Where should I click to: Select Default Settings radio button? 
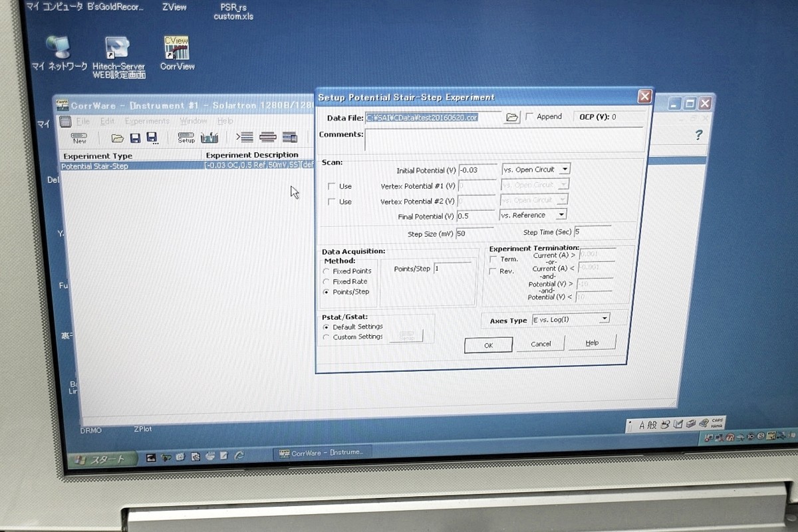[326, 327]
